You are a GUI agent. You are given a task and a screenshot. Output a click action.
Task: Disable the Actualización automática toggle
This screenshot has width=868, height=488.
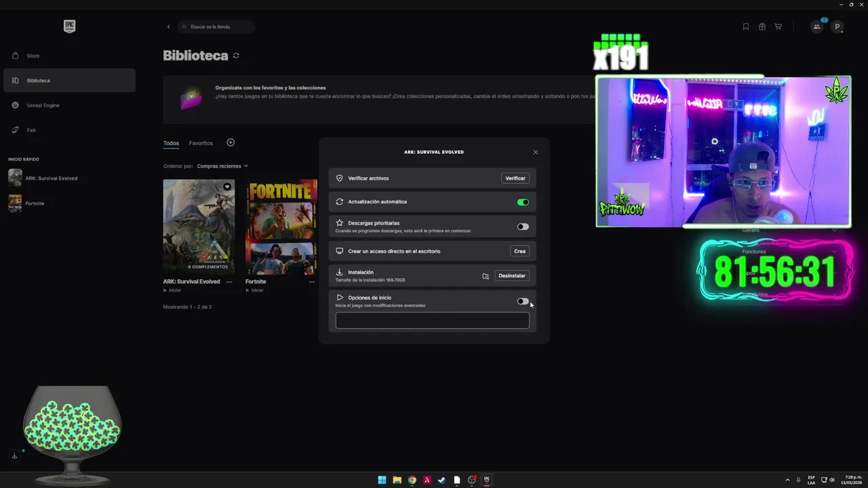523,202
